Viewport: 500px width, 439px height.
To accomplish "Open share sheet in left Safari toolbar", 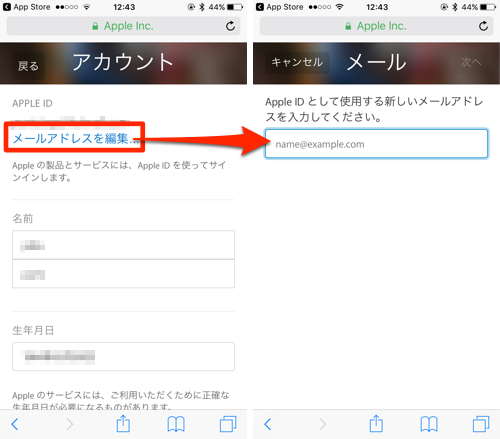I will 123,423.
